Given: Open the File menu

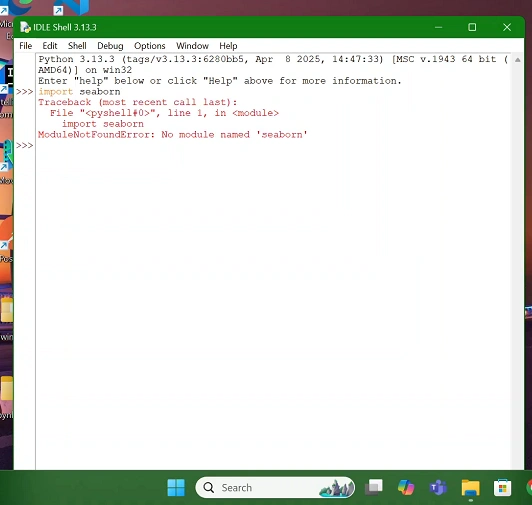Looking at the screenshot, I should pos(25,46).
